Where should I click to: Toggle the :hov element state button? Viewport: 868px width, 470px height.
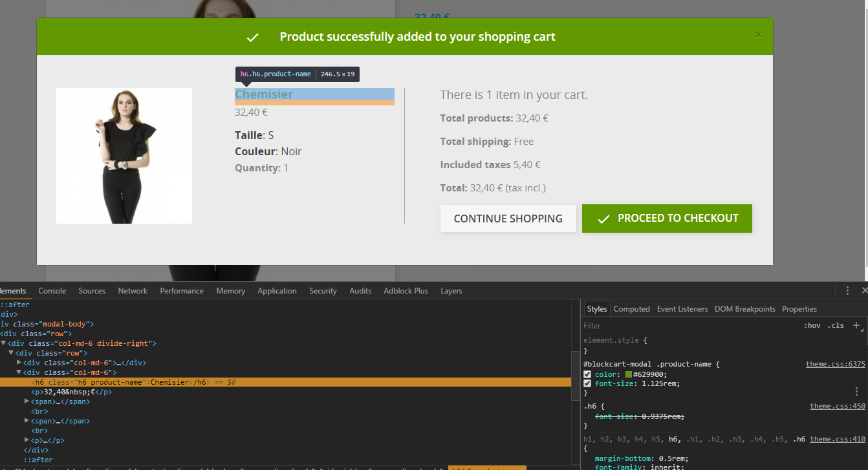tap(812, 326)
